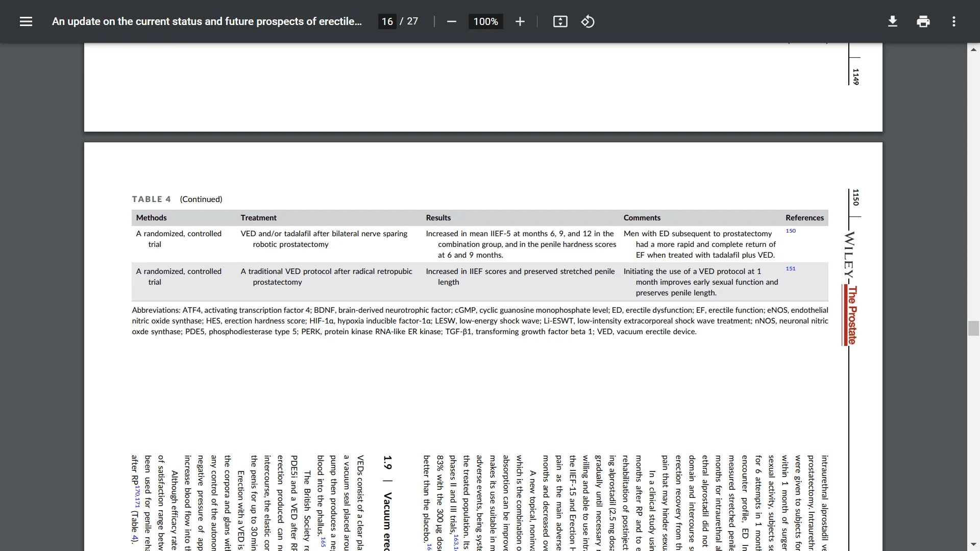Click 'Initiating the use of a VED protocol' comment
Image resolution: width=980 pixels, height=551 pixels.
pos(701,282)
